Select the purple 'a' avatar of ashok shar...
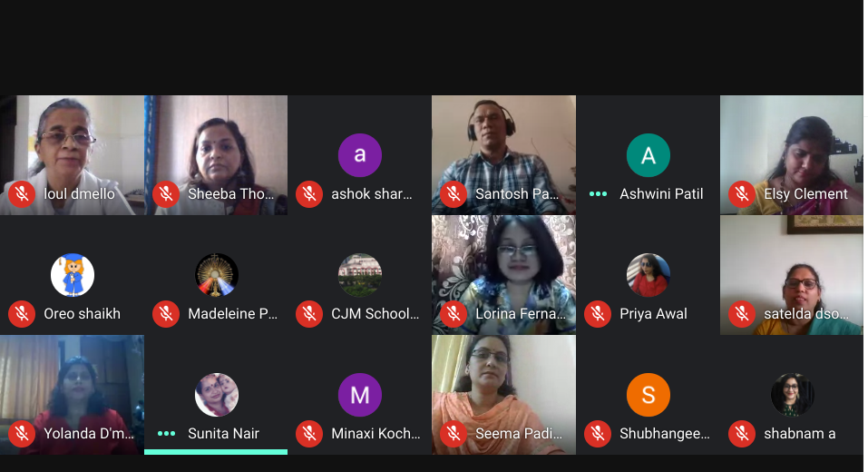This screenshot has width=868, height=472. coord(360,155)
